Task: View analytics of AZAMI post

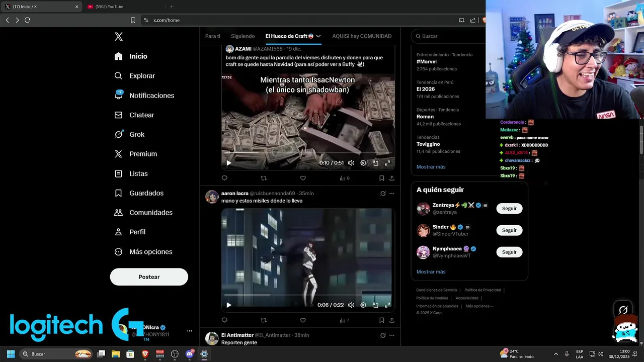Action: [x=344, y=178]
